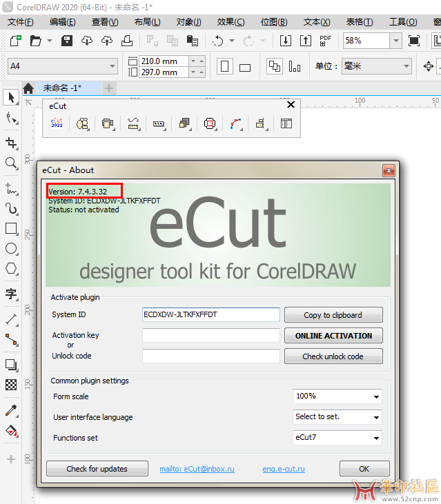Open the Open-file dropdown arrow

click(x=50, y=41)
